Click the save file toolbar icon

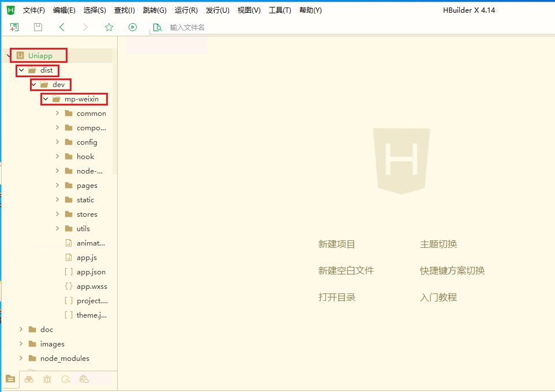tap(38, 27)
